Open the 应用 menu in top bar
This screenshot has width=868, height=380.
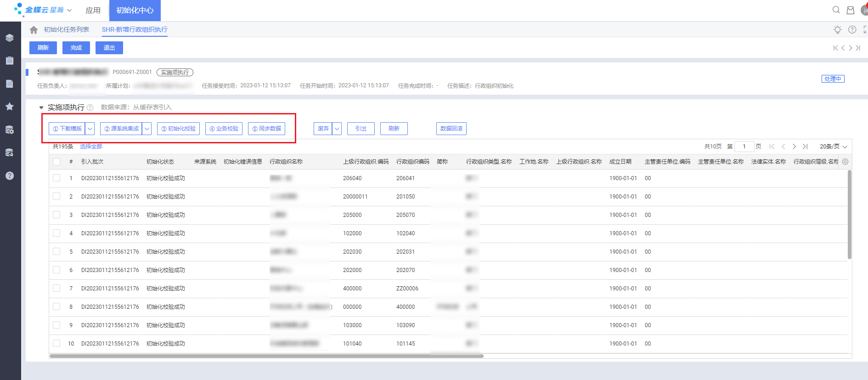coord(93,10)
